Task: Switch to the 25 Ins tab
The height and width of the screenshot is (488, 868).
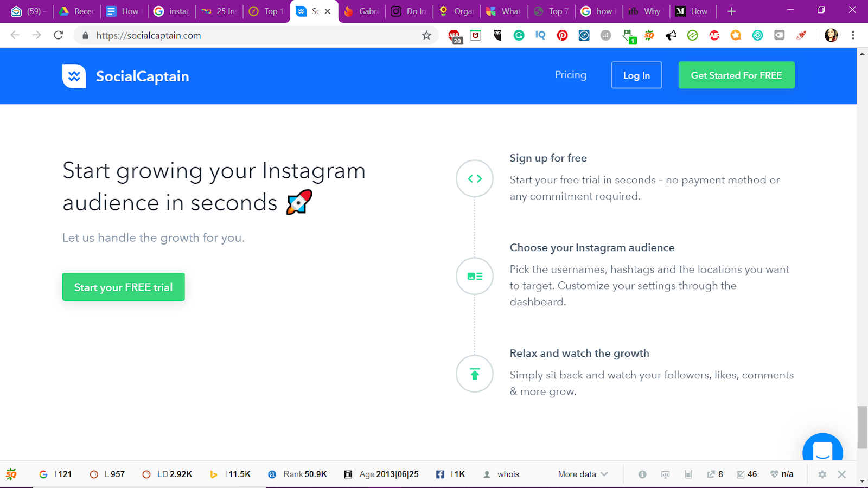Action: 219,11
